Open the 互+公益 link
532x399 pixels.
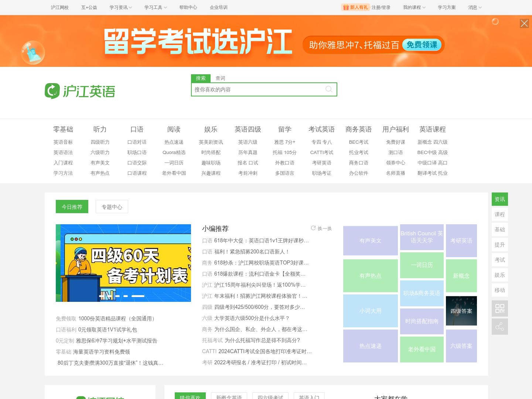(x=89, y=7)
